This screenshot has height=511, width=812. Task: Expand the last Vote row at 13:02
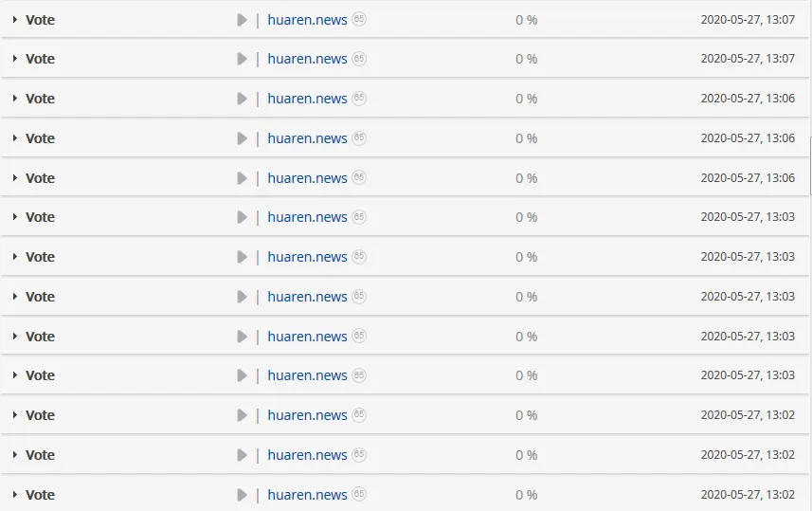pyautogui.click(x=15, y=495)
